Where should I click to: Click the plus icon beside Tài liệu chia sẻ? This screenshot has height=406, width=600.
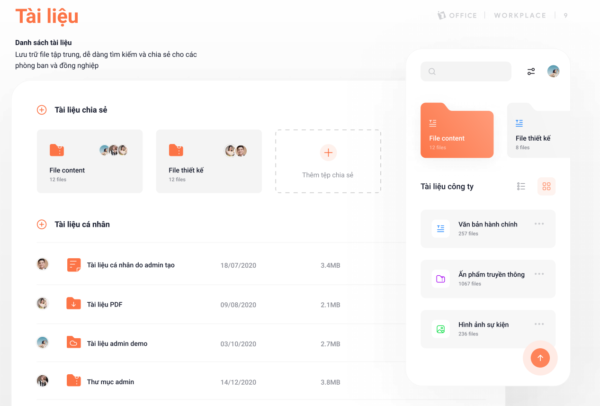42,110
